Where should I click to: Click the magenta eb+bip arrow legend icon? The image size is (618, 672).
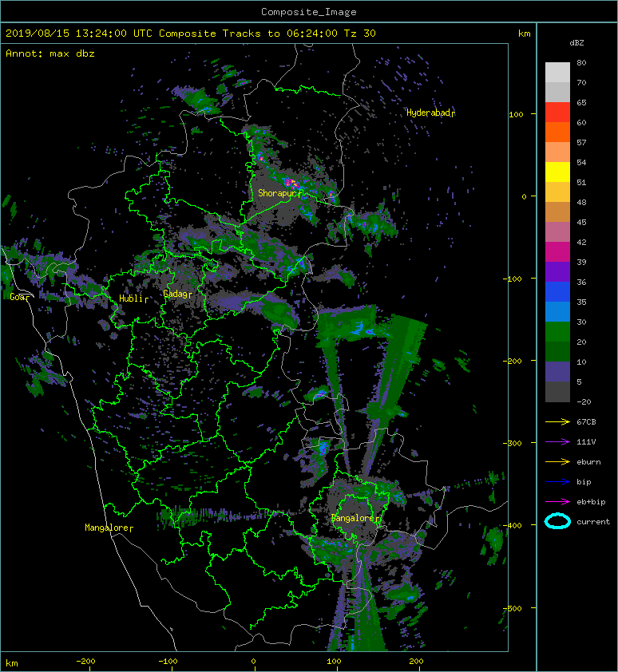[557, 501]
